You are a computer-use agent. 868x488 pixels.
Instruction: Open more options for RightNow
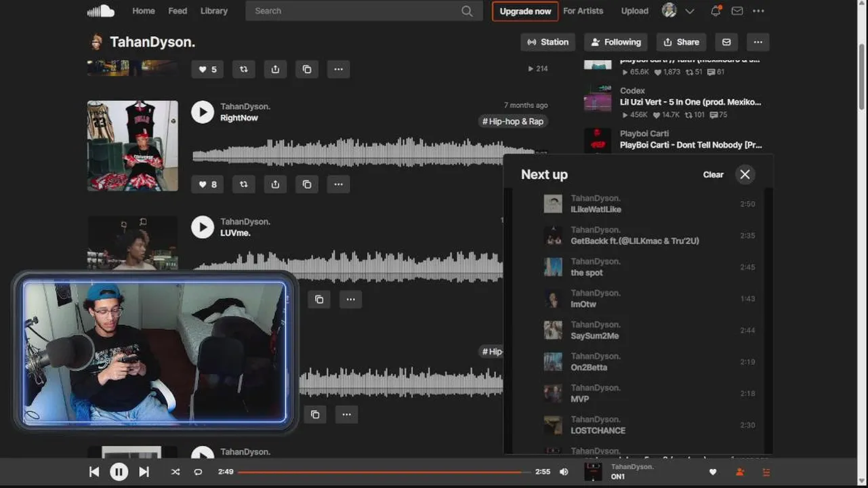click(338, 184)
